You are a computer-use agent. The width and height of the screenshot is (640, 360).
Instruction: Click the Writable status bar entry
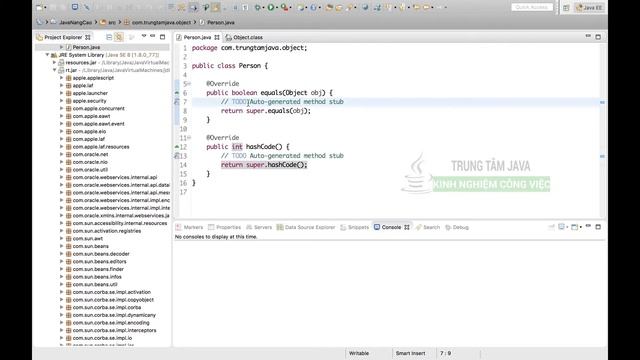tap(359, 353)
